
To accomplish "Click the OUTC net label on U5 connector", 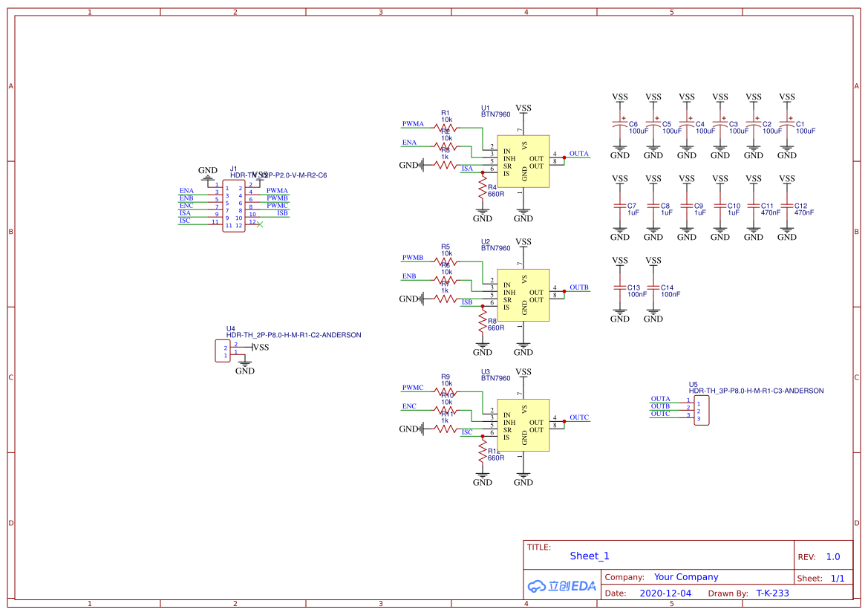I will tap(660, 414).
